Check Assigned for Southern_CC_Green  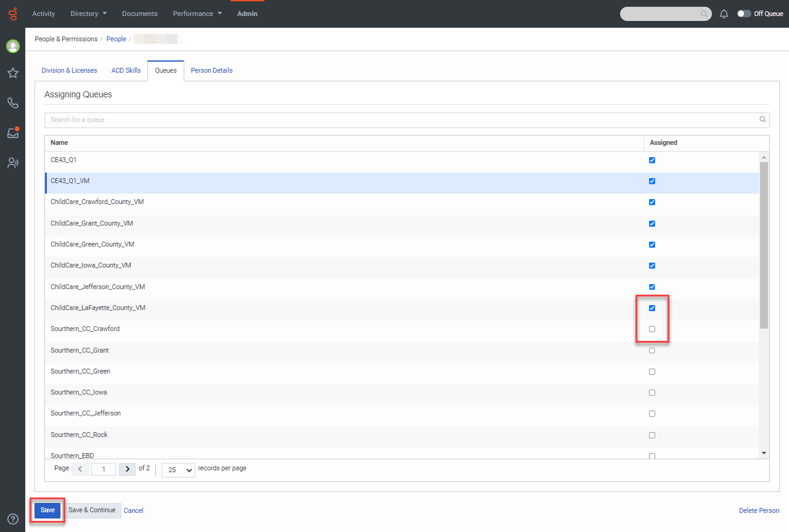pyautogui.click(x=652, y=372)
